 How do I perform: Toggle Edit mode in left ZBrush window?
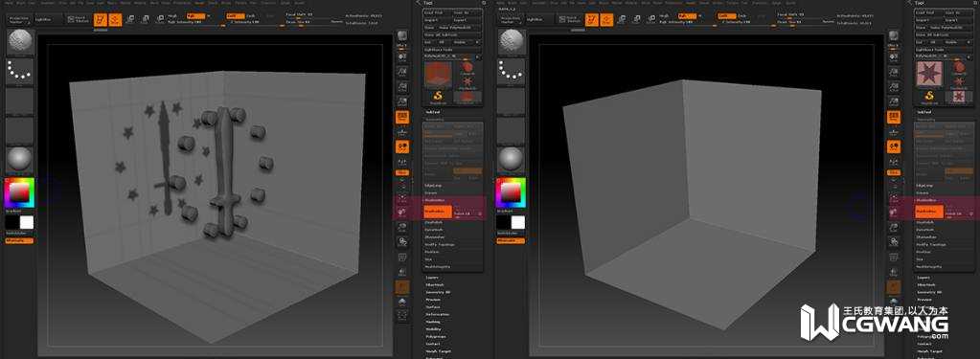100,20
